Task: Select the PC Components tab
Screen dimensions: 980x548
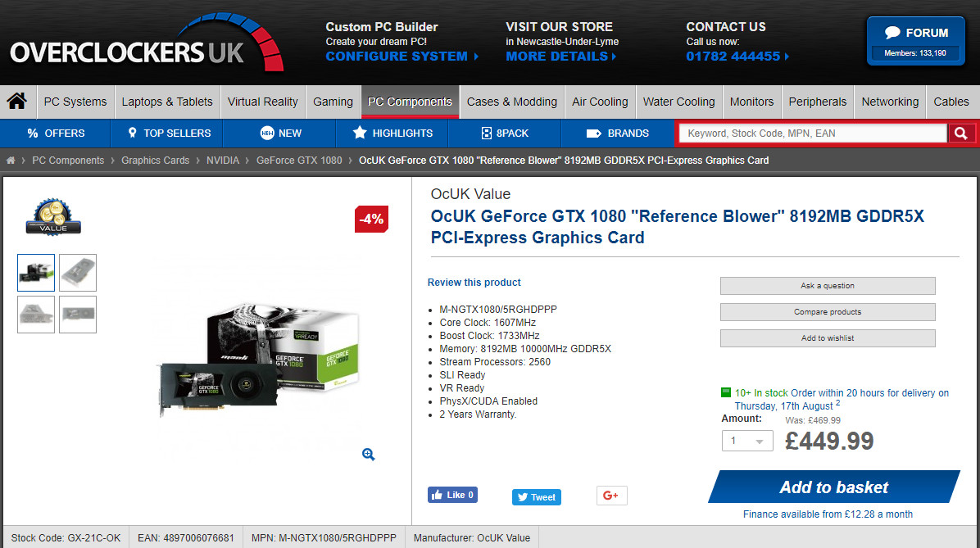Action: point(410,102)
